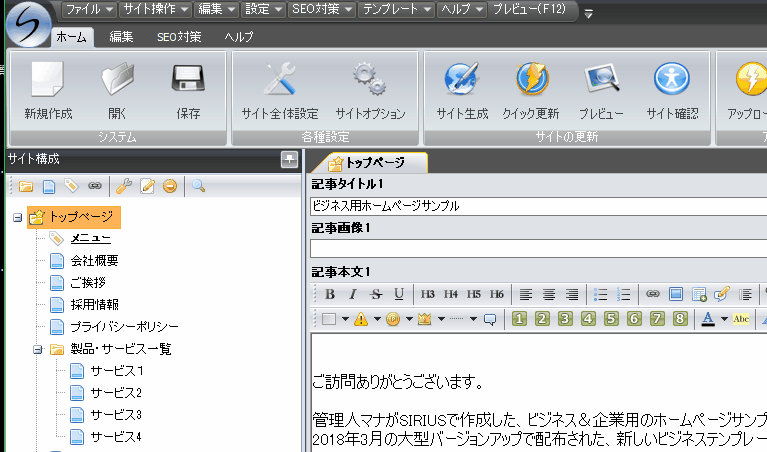Image resolution: width=767 pixels, height=452 pixels.
Task: Click the green number 5 icon
Action: [x=611, y=319]
